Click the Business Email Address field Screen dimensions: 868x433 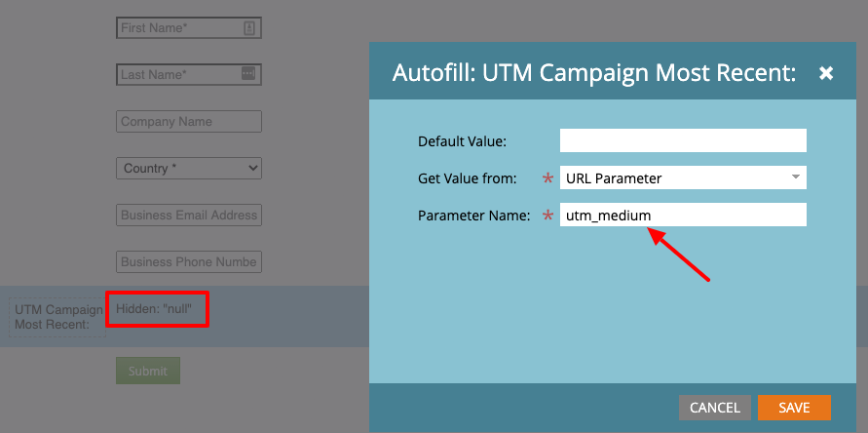click(188, 216)
